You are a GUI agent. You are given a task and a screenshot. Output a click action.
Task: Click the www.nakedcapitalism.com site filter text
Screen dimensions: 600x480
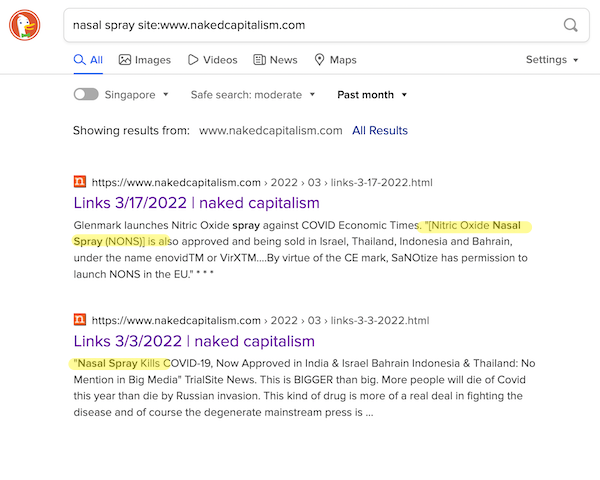point(271,131)
